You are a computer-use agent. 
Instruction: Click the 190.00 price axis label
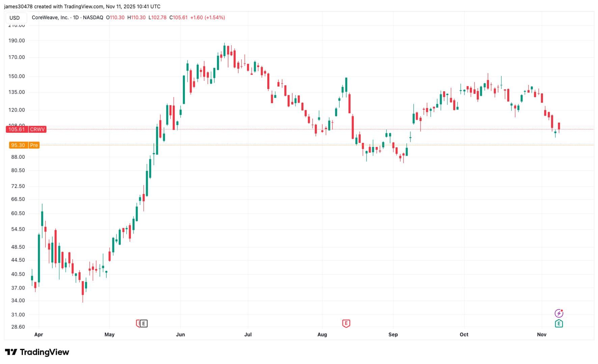tap(17, 40)
